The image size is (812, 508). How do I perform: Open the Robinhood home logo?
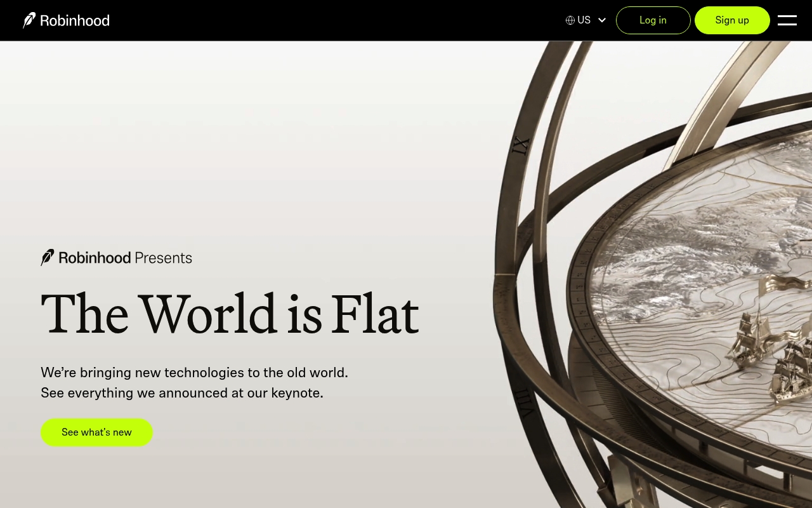click(x=66, y=20)
